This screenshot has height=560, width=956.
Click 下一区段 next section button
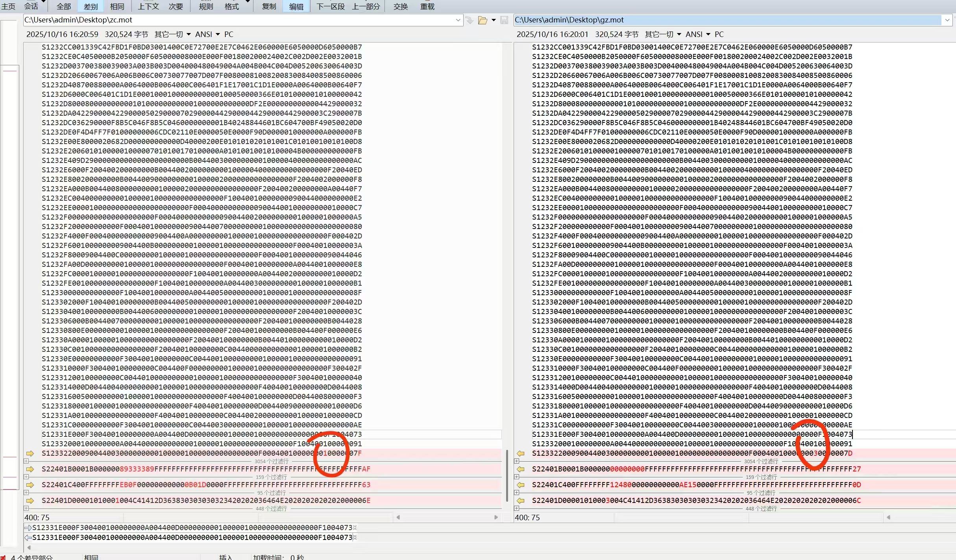coord(331,6)
